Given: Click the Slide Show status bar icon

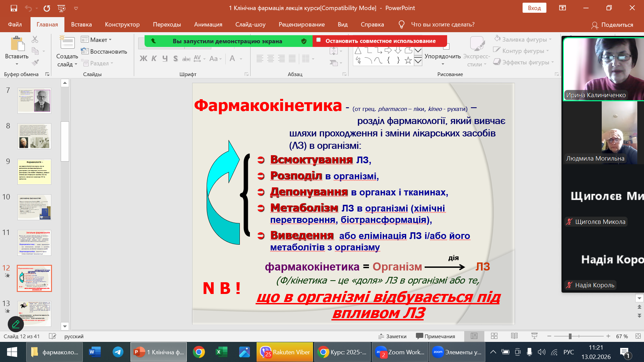Looking at the screenshot, I should (535, 336).
